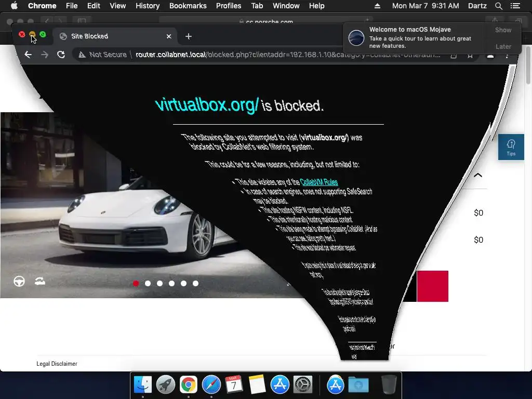Viewport: 532px width, 399px height.
Task: Click the Safari address field showing porsche.com
Action: point(265,21)
